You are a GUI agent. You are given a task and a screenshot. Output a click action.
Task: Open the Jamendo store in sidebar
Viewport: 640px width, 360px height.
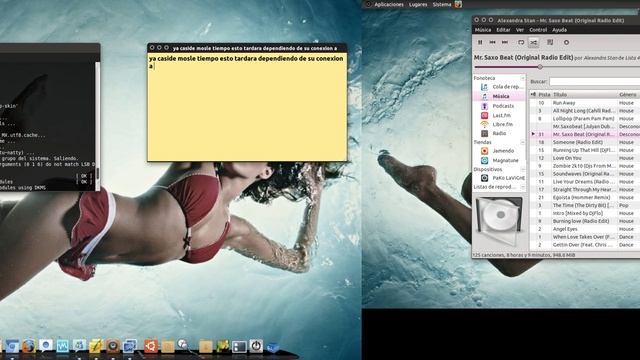point(498,151)
